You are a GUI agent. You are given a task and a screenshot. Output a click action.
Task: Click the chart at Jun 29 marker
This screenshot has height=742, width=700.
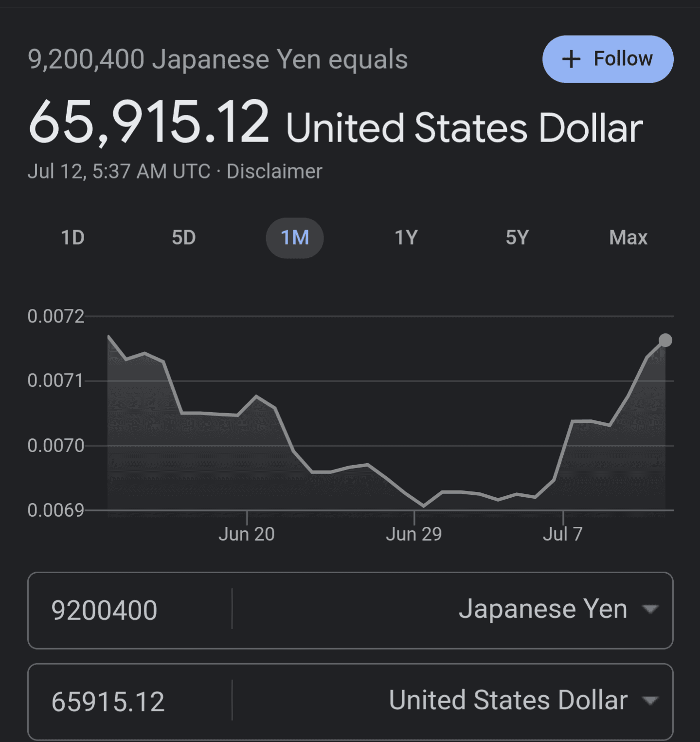coord(414,534)
